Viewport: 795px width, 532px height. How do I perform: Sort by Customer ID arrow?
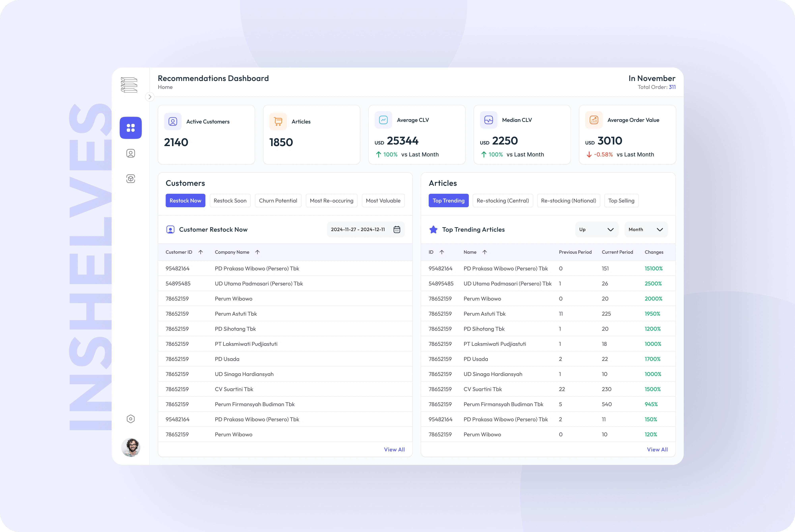pyautogui.click(x=201, y=252)
